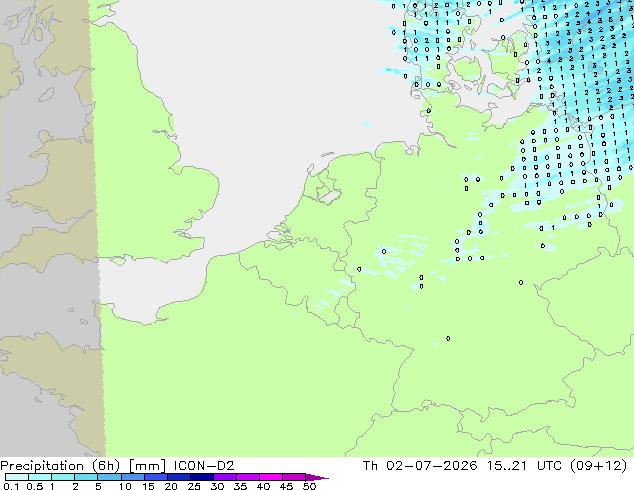This screenshot has height=490, width=634.
Task: Click the "45" legend value
Action: pyautogui.click(x=287, y=486)
